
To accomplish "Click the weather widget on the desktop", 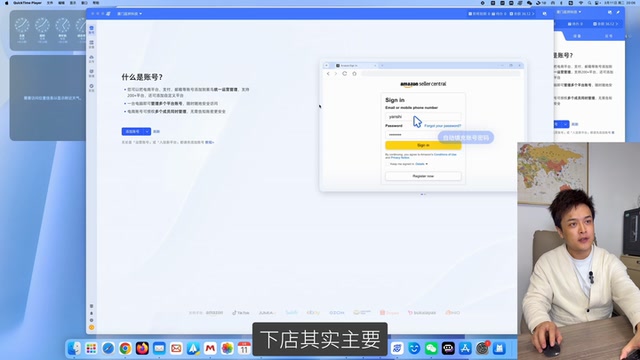I will point(48,98).
